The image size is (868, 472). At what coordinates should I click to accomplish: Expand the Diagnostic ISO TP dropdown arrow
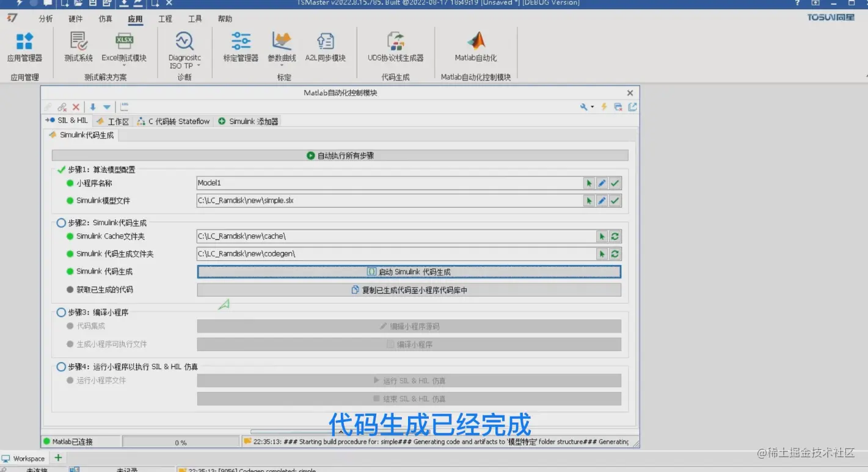199,66
